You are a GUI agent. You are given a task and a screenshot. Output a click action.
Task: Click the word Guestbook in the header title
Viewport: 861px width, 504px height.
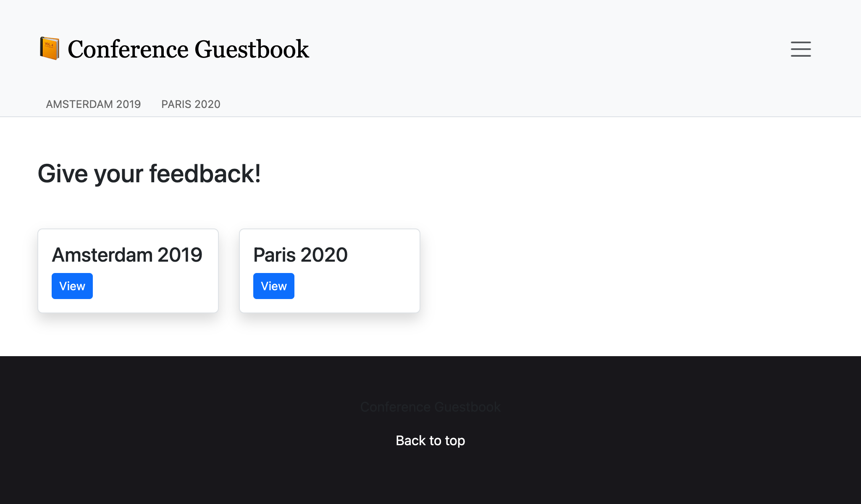tap(252, 49)
